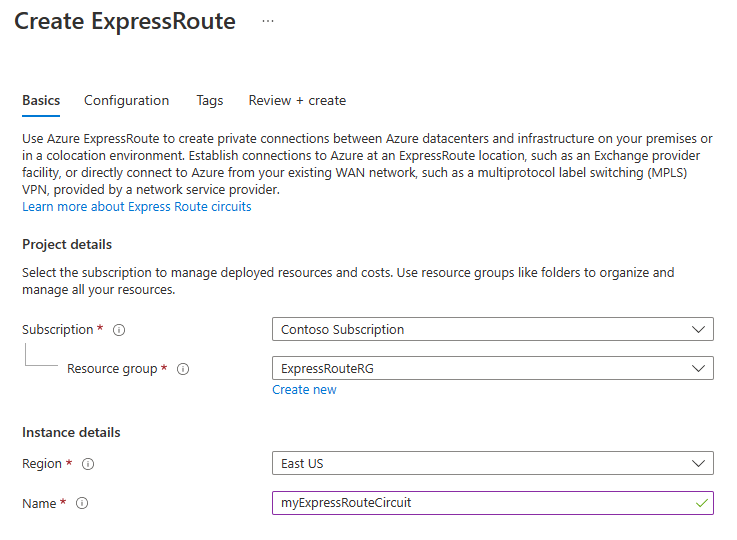Open the Tags tab
The image size is (737, 540).
[x=210, y=100]
